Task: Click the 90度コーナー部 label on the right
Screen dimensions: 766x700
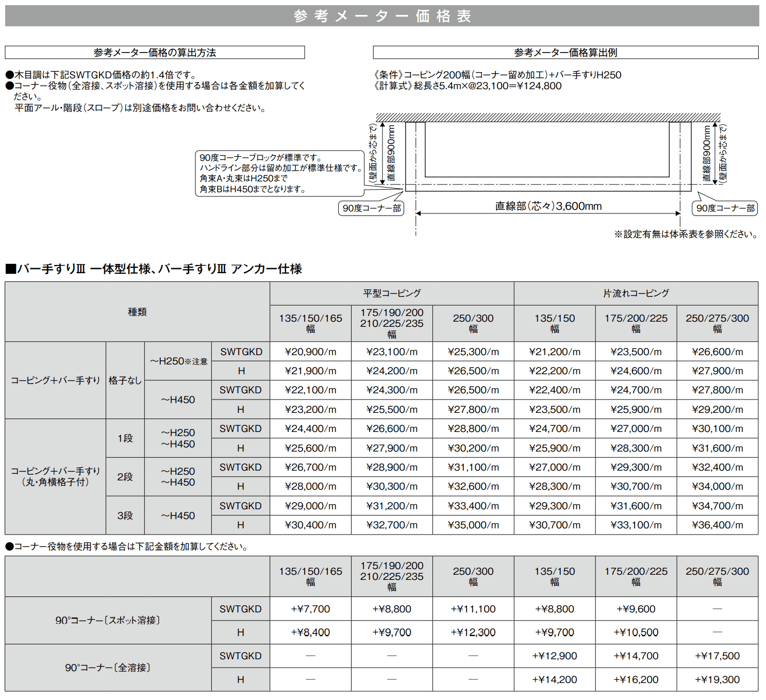Action: click(x=725, y=208)
